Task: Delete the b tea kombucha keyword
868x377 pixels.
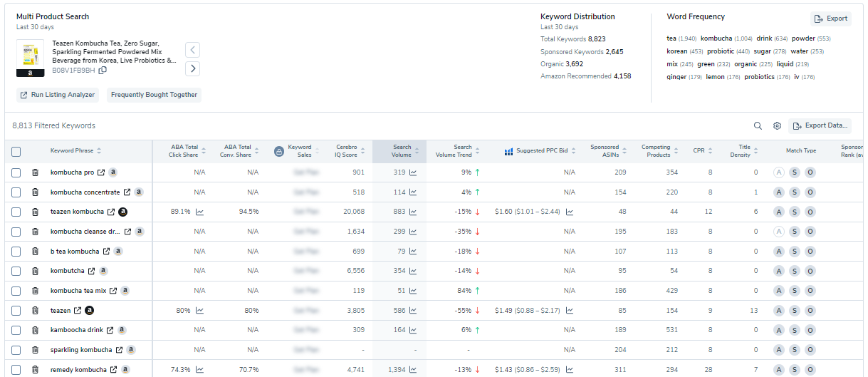Action: [x=35, y=252]
